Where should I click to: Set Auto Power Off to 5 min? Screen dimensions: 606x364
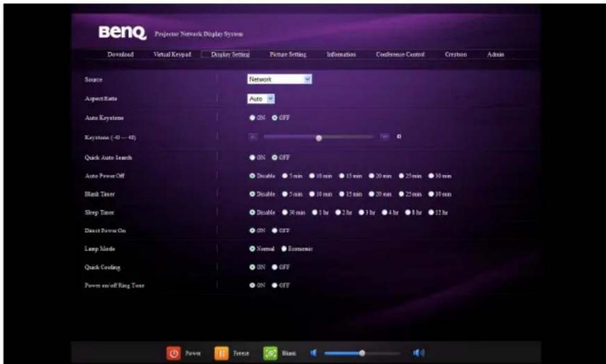click(x=285, y=176)
